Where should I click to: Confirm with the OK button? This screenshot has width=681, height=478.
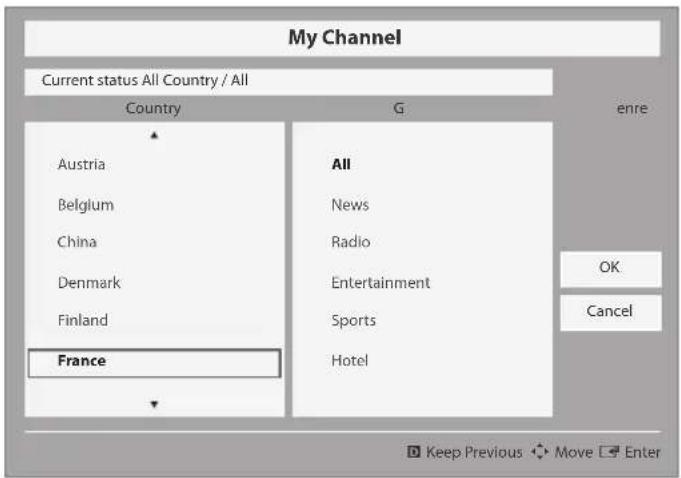pos(611,269)
